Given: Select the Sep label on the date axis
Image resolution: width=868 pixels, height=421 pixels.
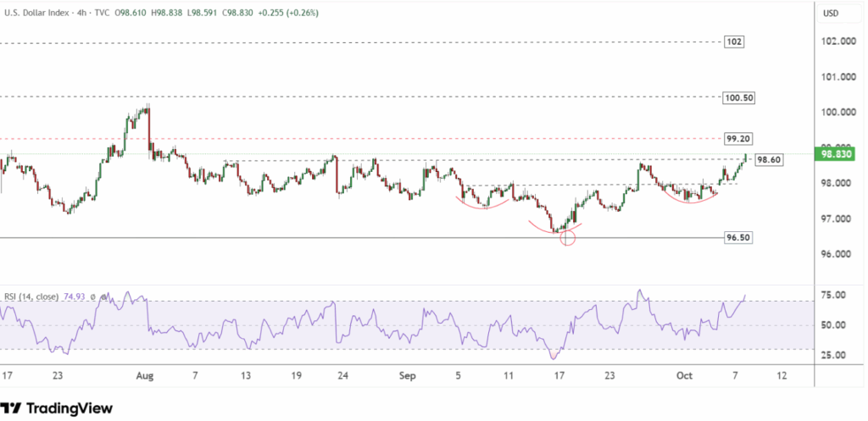Looking at the screenshot, I should 405,375.
